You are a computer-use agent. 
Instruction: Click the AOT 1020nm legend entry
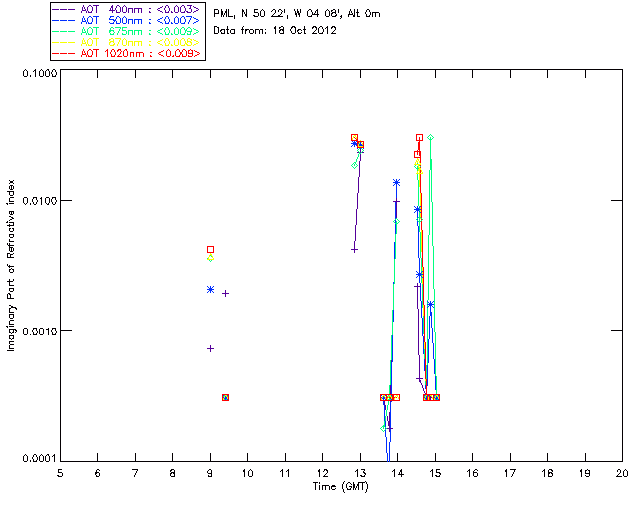(127, 53)
